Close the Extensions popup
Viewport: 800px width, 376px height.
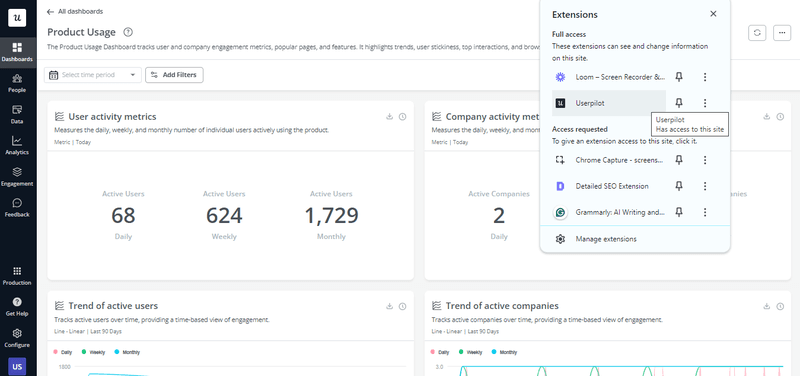coord(713,14)
